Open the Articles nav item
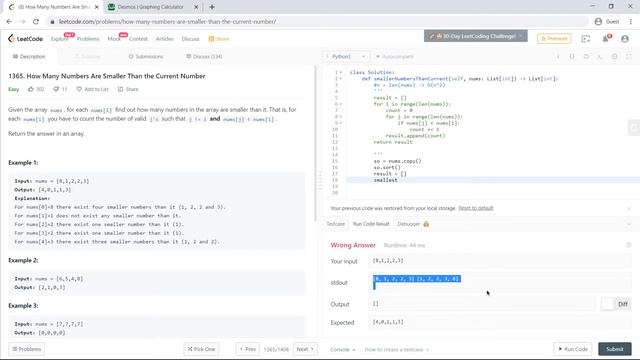The width and height of the screenshot is (640, 360). 164,39
